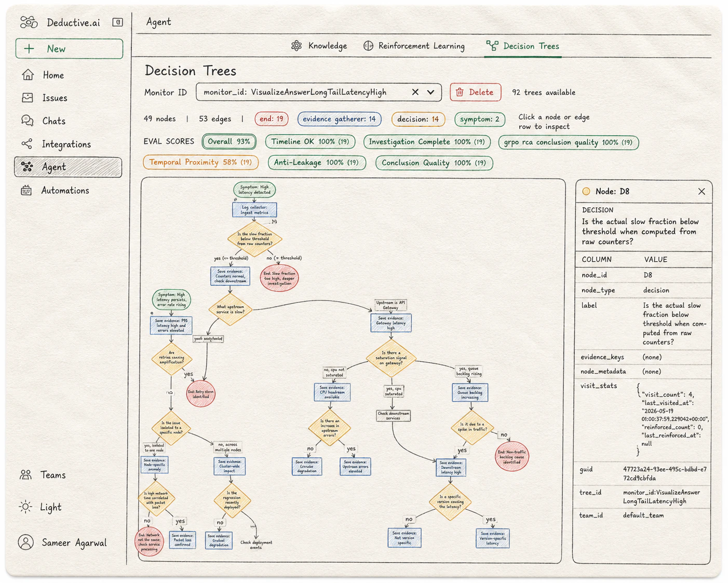Click 'Upstream is API Gateway' edge label

(390, 305)
